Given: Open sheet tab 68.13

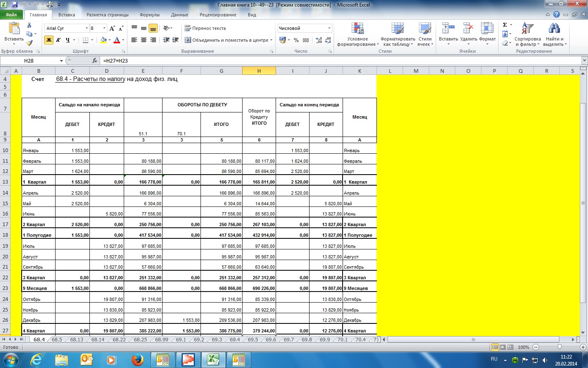Looking at the screenshot, I should point(76,340).
